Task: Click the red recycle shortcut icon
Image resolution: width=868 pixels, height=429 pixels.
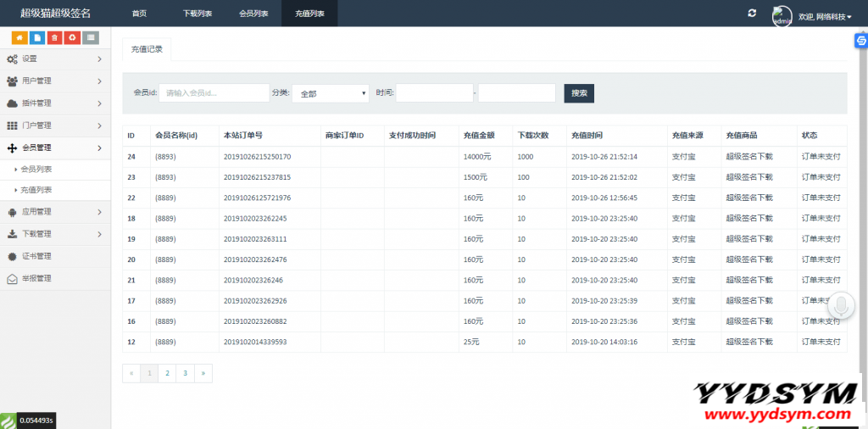Action: (72, 37)
